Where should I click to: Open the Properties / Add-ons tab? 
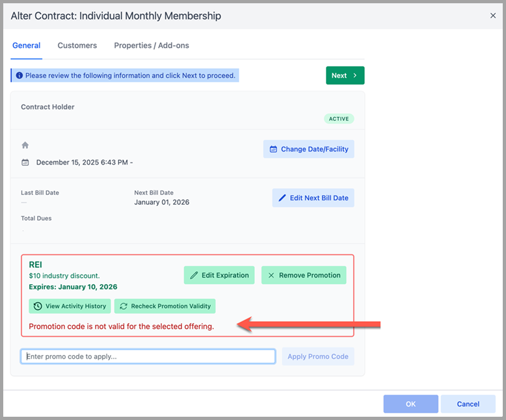152,46
